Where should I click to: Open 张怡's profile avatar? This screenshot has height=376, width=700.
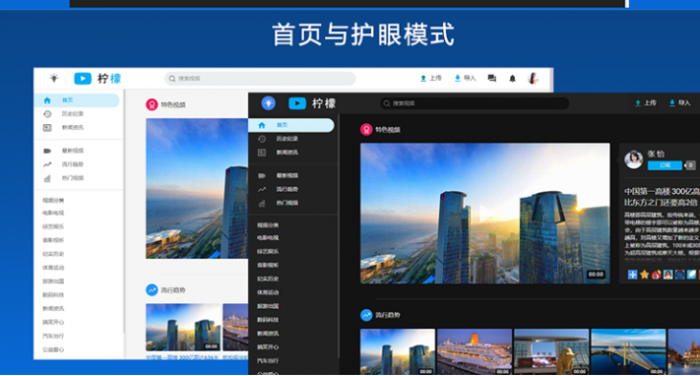[633, 159]
